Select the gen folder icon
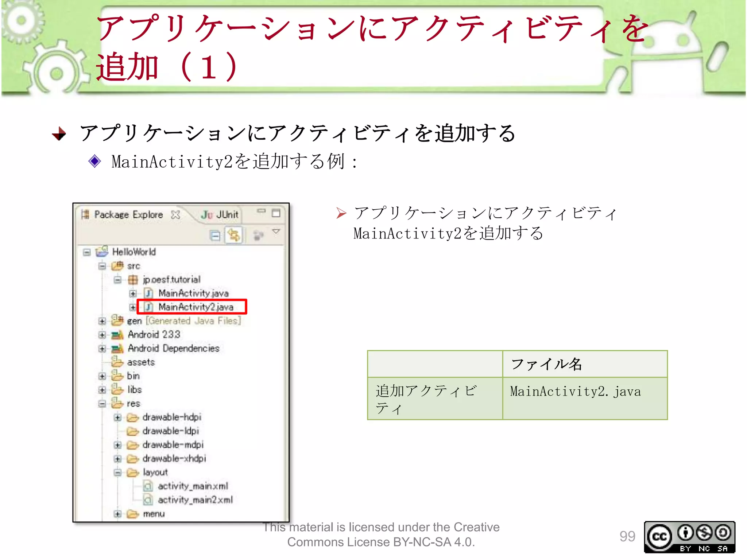This screenshot has height=560, width=747. pyautogui.click(x=117, y=320)
